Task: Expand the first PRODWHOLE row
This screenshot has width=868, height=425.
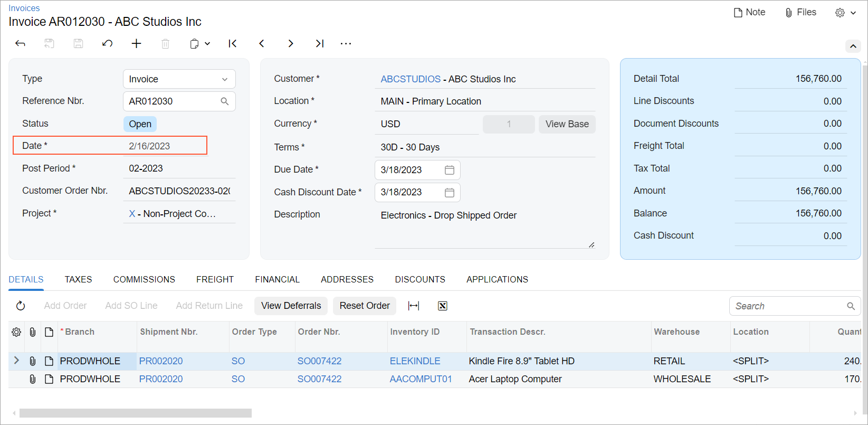Action: point(16,361)
